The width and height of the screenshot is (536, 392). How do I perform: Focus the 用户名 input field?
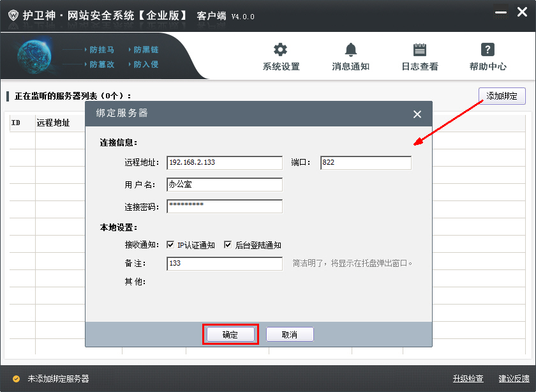click(225, 185)
